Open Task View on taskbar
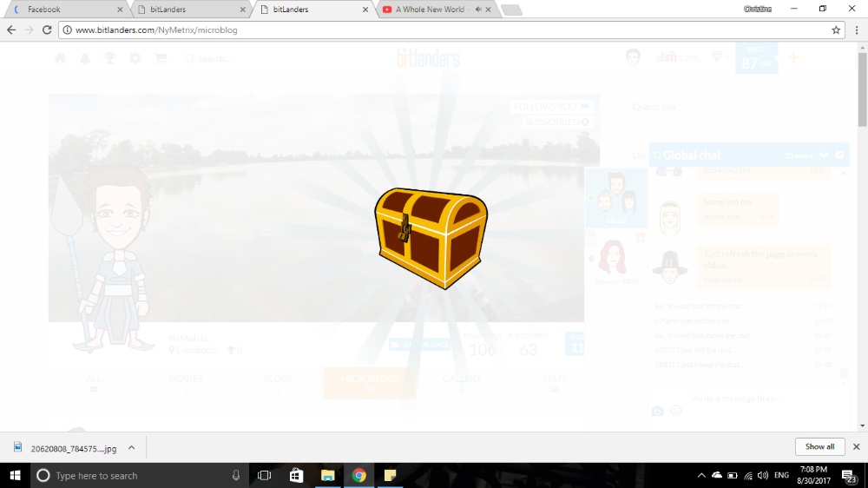Screen dimensions: 868x488 pos(265,475)
